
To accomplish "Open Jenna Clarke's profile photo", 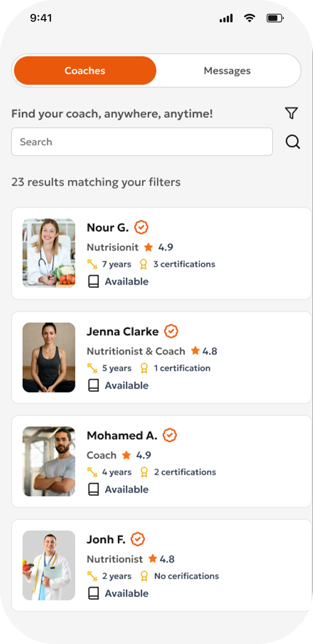I will pos(49,357).
